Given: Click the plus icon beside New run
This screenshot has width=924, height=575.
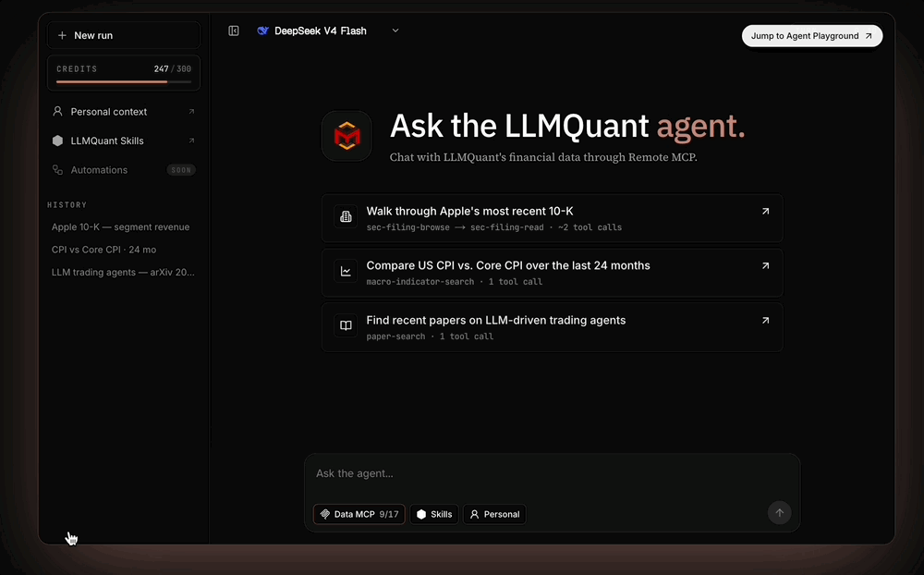Looking at the screenshot, I should pos(62,35).
